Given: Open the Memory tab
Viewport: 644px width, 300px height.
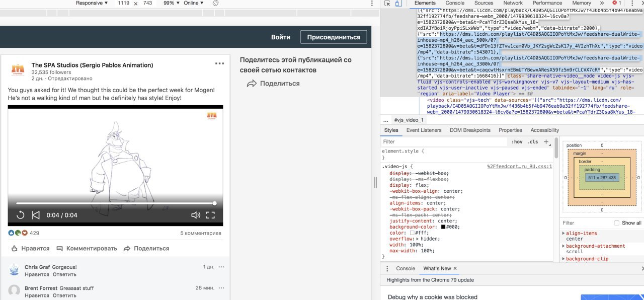Looking at the screenshot, I should coord(581,3).
